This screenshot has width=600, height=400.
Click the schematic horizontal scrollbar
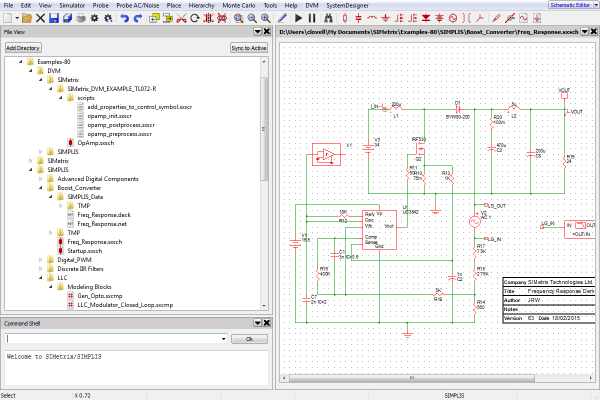point(411,378)
